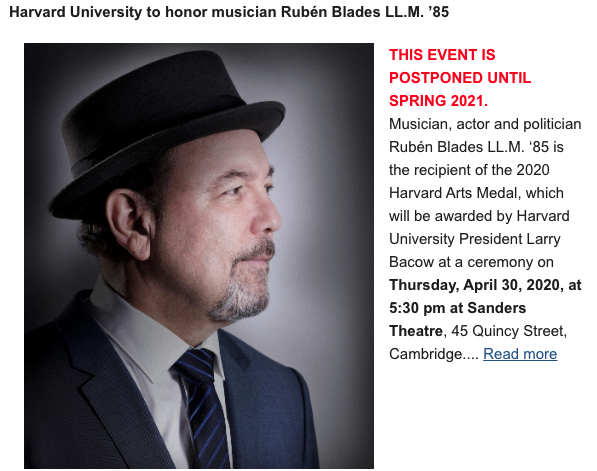Click the headline about Harvard honoring Rubén Blades
The width and height of the screenshot is (597, 471).
[229, 12]
